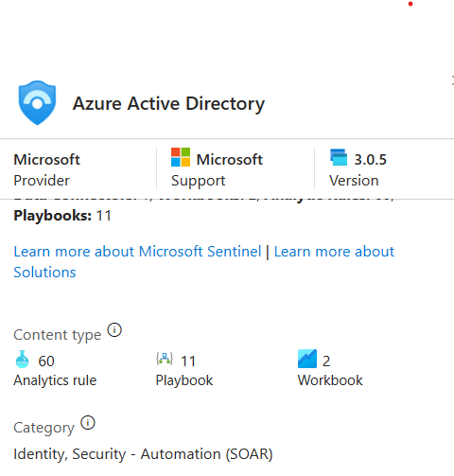Select the 11 Playbook count
Screen dimensions: 454x476
coord(188,361)
